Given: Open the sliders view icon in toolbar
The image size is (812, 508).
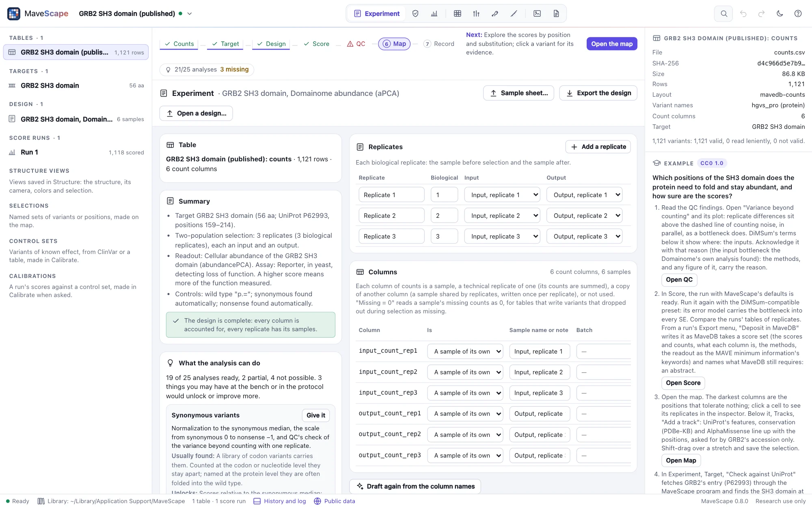Looking at the screenshot, I should tap(476, 13).
